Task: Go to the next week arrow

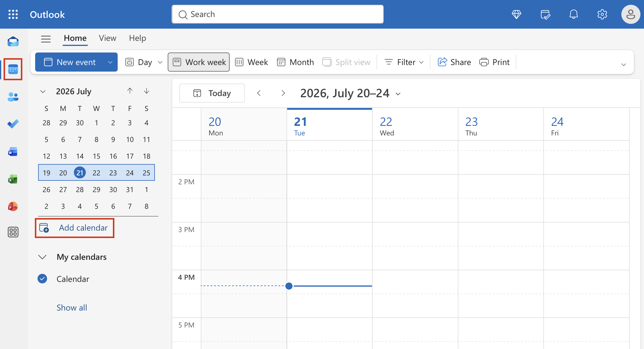Action: tap(283, 93)
